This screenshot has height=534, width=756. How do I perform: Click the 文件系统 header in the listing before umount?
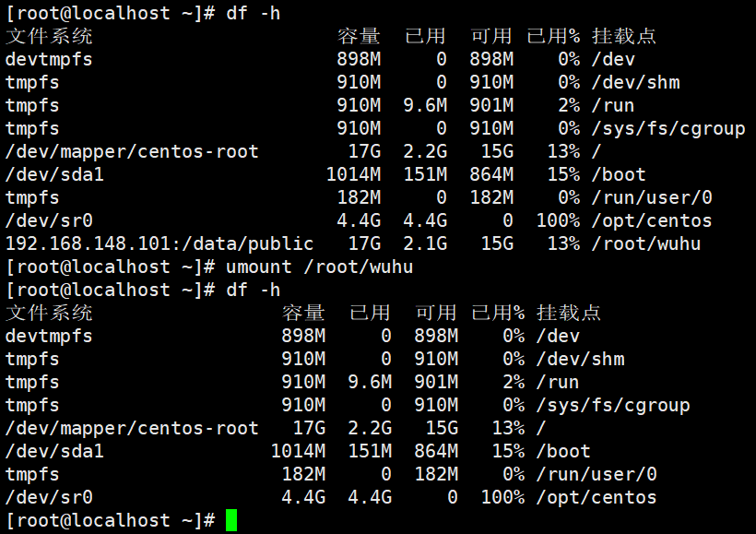[49, 36]
